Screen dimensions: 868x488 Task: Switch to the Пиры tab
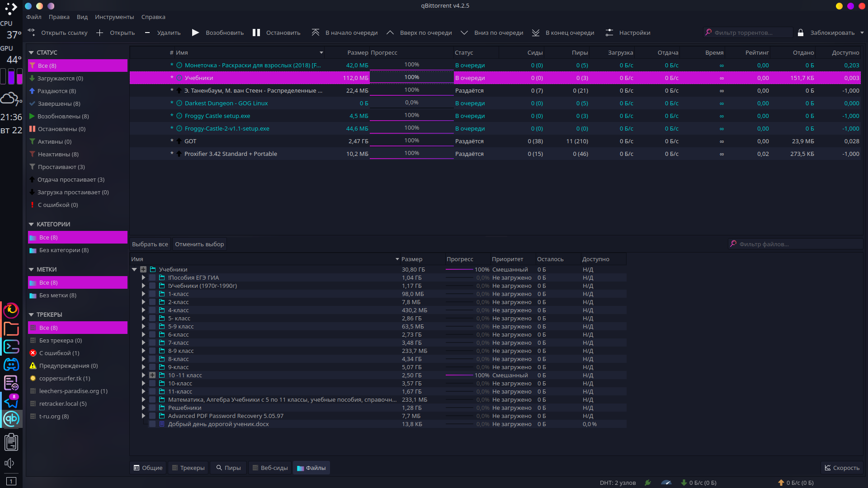coord(228,468)
